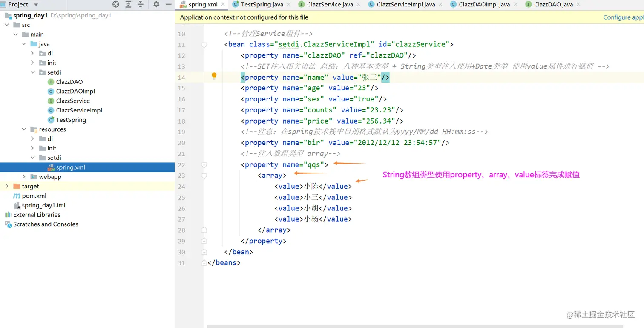
Task: Select TestSpring in the project tree
Action: coord(87,120)
